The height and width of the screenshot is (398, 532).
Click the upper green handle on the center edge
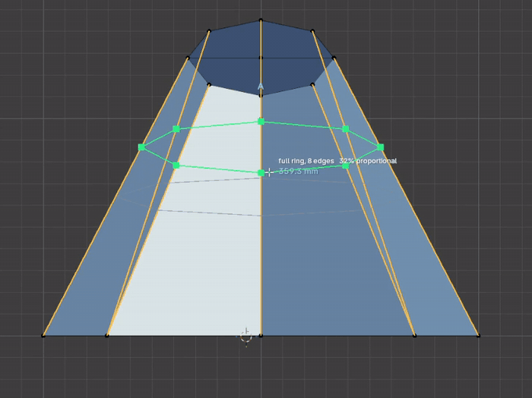(261, 122)
